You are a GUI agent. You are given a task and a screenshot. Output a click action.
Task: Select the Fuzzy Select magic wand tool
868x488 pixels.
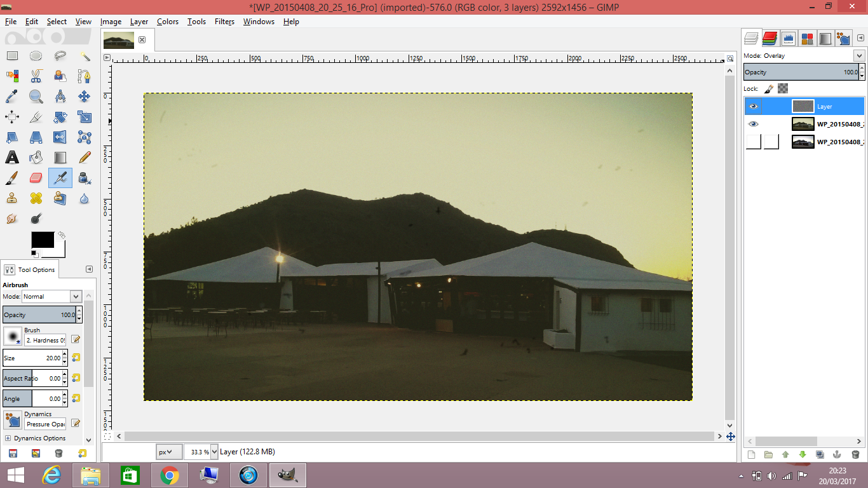pos(85,56)
